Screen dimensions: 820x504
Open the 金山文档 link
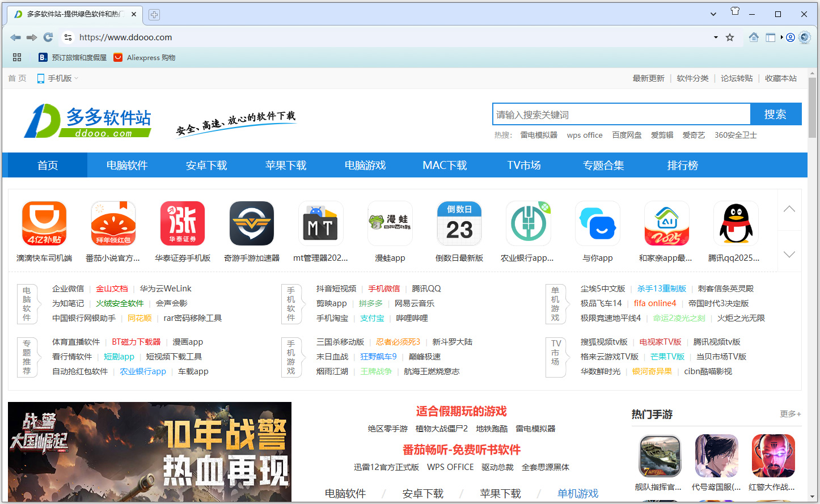coord(112,289)
